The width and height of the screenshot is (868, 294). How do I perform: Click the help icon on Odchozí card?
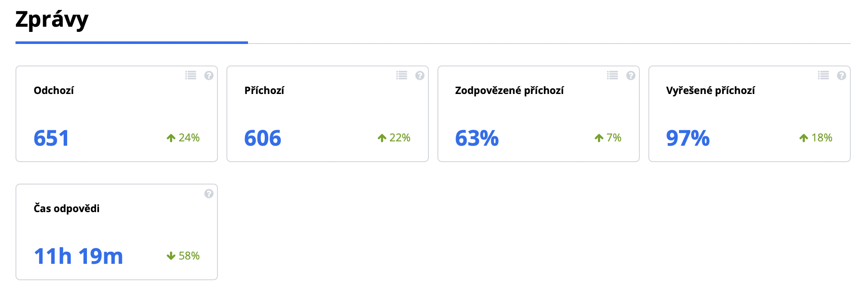(x=209, y=75)
